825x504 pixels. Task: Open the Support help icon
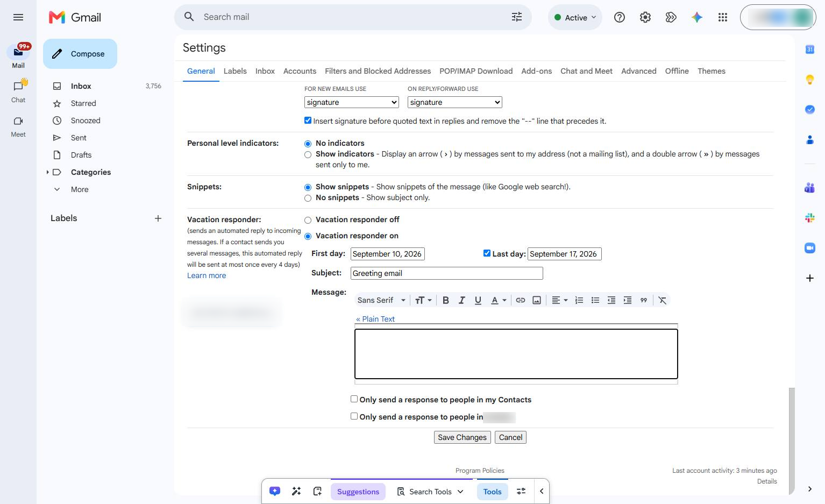click(620, 17)
